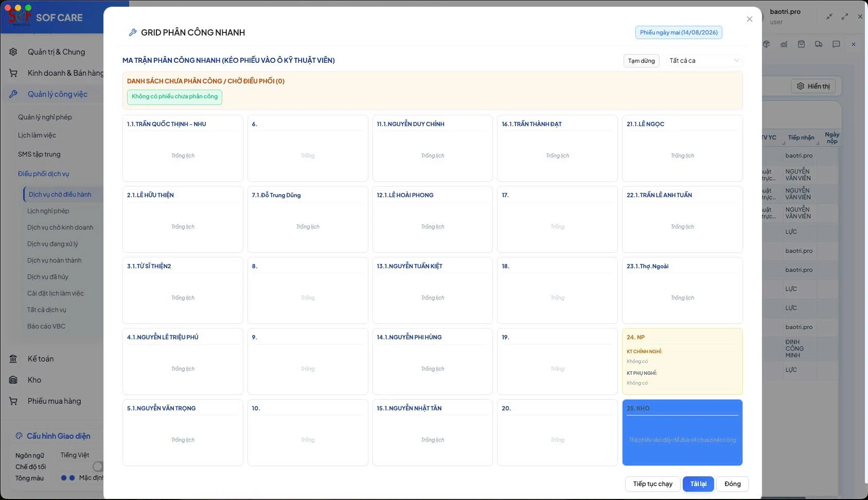Click the gear icon beside Quản trị & Chung
The width and height of the screenshot is (868, 500).
[13, 52]
